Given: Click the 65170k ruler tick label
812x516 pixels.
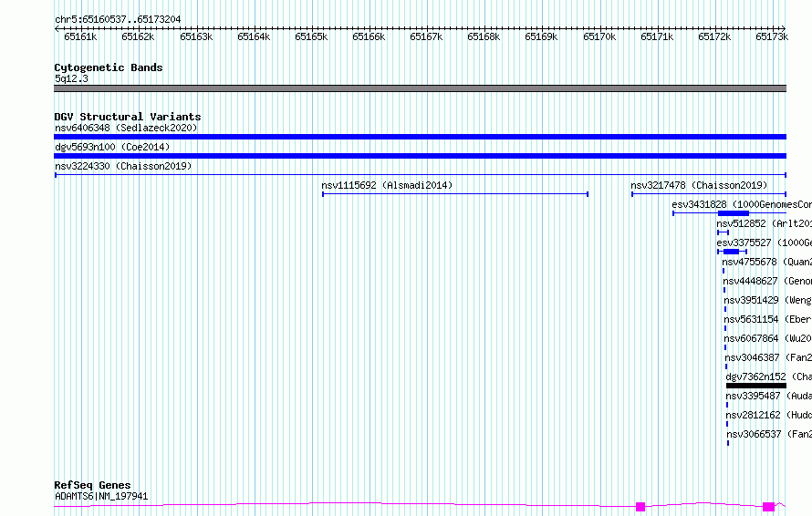Looking at the screenshot, I should (599, 36).
